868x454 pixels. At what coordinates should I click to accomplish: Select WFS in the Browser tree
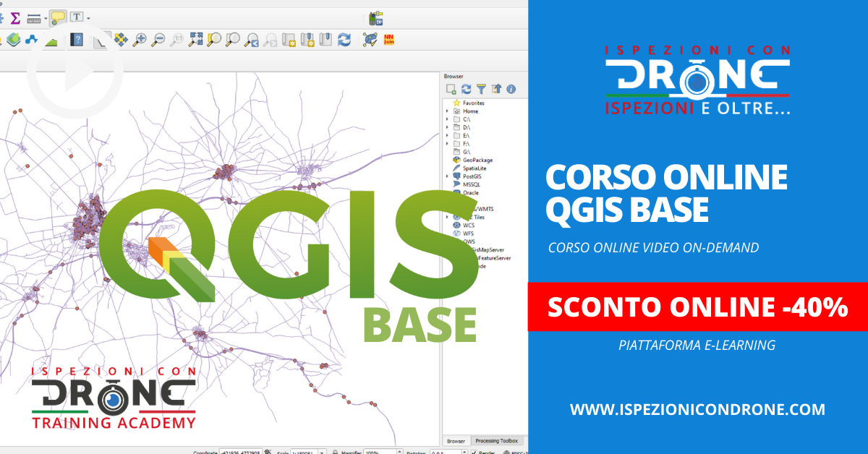464,234
